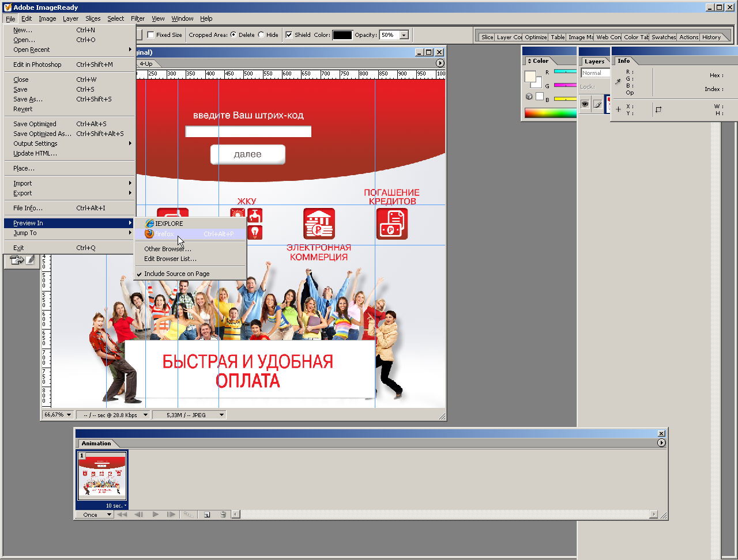
Task: Click the paintbrush indicator beside the layer eye
Action: (x=597, y=104)
